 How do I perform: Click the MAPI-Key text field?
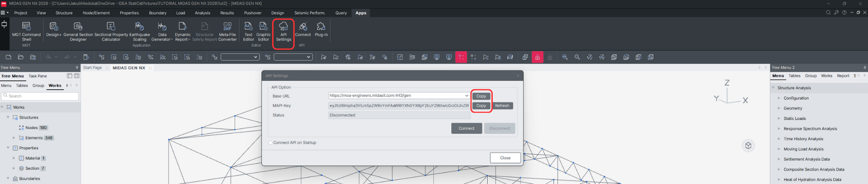pos(399,106)
